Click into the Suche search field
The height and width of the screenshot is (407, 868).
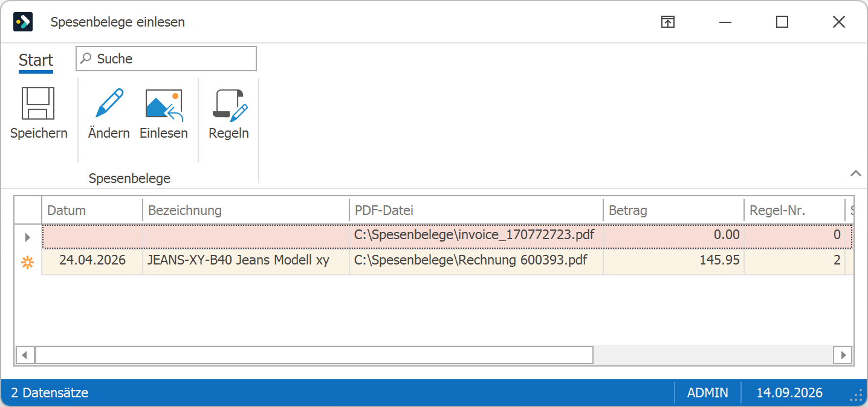(166, 59)
